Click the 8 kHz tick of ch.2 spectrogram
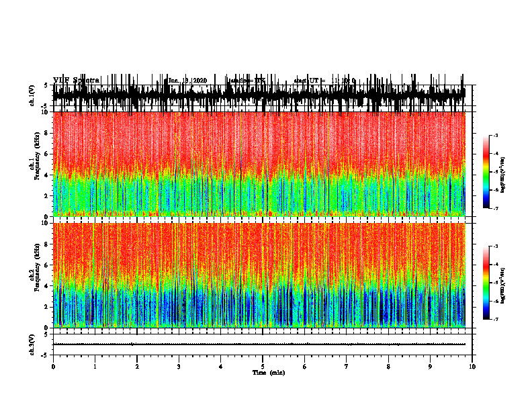 [47, 244]
